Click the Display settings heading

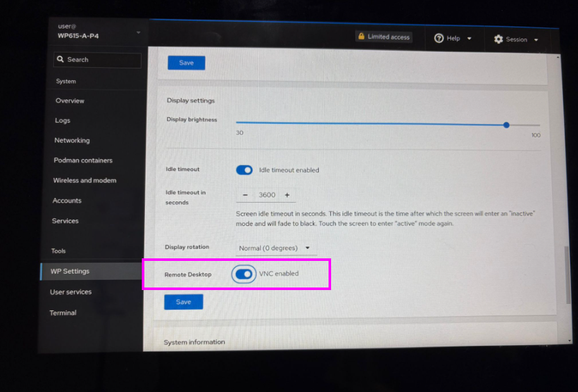[x=191, y=100]
